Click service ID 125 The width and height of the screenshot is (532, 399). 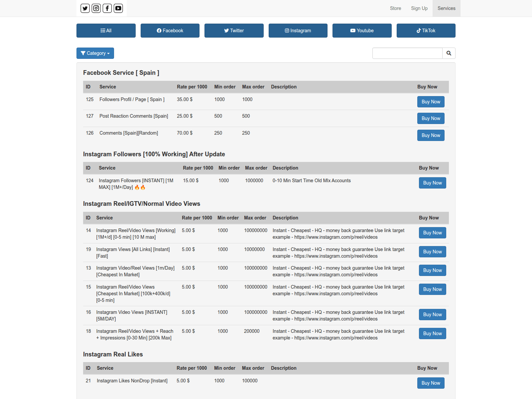coord(90,99)
